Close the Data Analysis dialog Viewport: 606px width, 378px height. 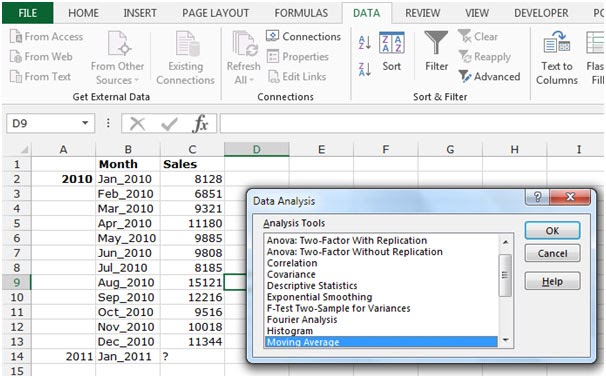click(x=570, y=197)
